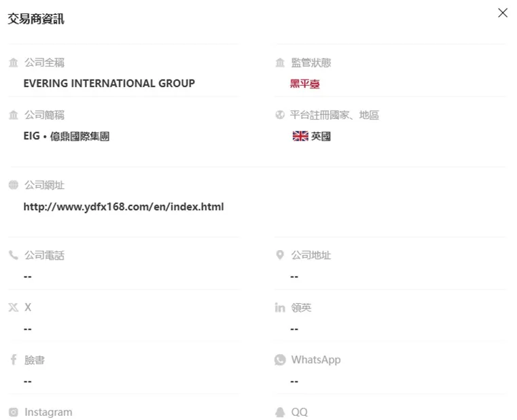Select the EIG • 億鼎國際集團 short name
Viewport: 517px width, 420px height.
tap(67, 136)
